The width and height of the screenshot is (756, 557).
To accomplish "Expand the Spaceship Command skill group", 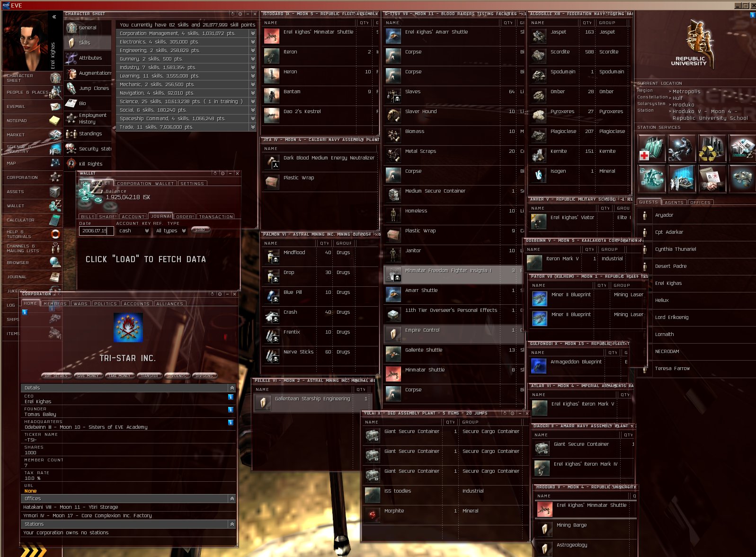I will [253, 119].
